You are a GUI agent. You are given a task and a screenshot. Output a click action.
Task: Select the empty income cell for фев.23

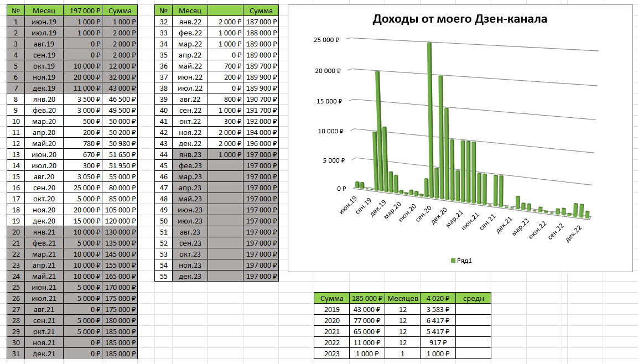226,166
